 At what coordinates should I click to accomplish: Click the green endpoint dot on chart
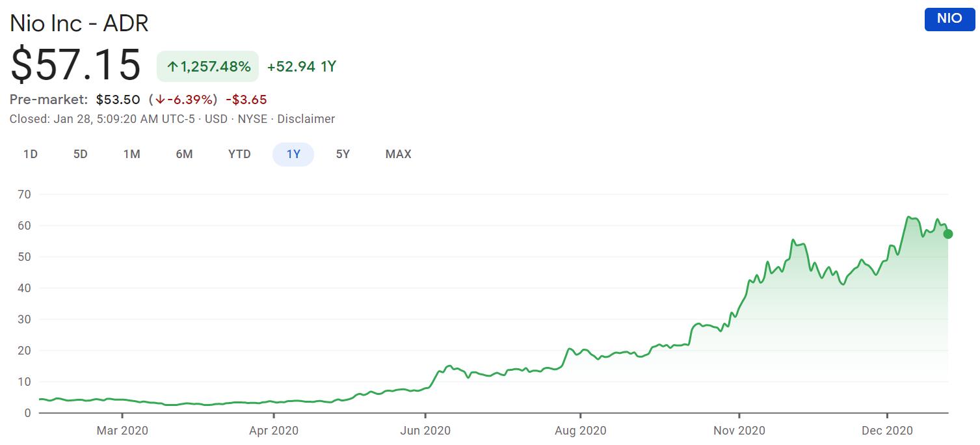947,234
